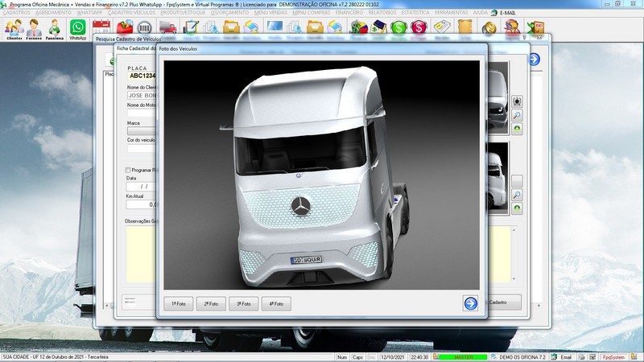The height and width of the screenshot is (362, 644).
Task: Toggle the Programar checkbox
Action: [128, 170]
